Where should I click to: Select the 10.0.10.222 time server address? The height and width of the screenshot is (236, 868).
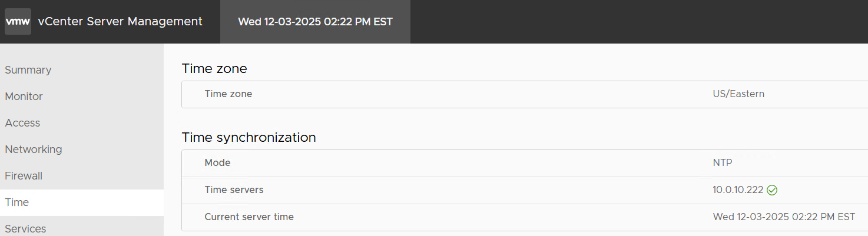[738, 190]
